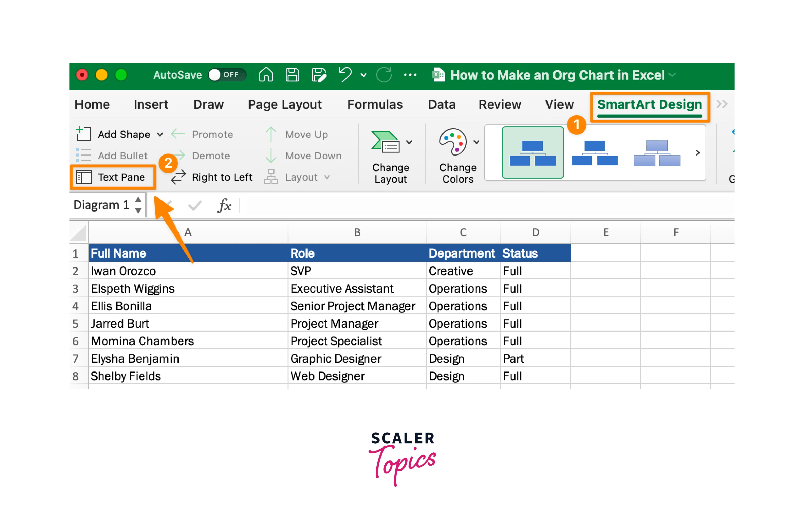The image size is (804, 532).
Task: Click the Name Box showing Diagram 1
Action: (x=102, y=205)
